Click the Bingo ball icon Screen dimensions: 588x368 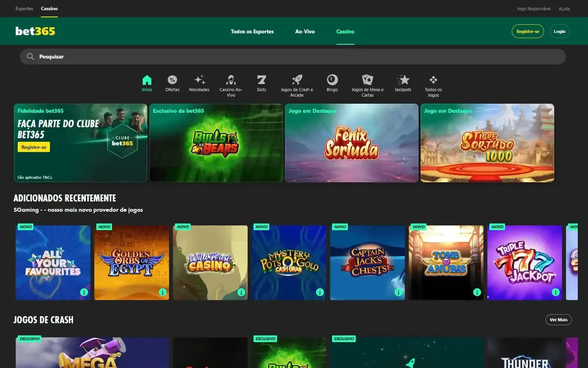pyautogui.click(x=332, y=81)
